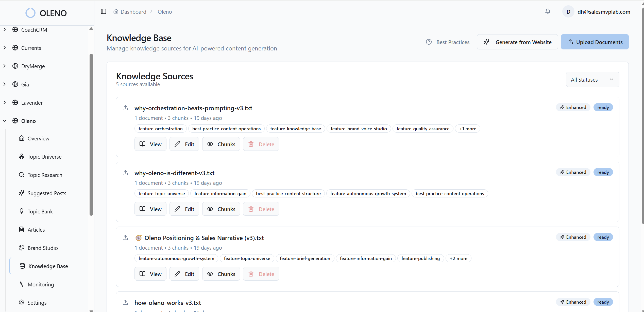
Task: Click the user avatar for dh@salesmvplab.com
Action: pos(568,11)
